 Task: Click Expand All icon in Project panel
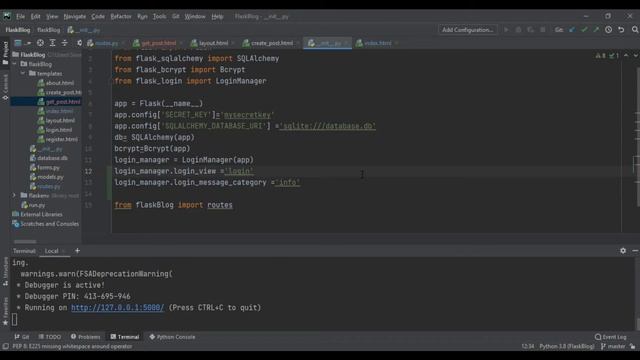tap(52, 43)
